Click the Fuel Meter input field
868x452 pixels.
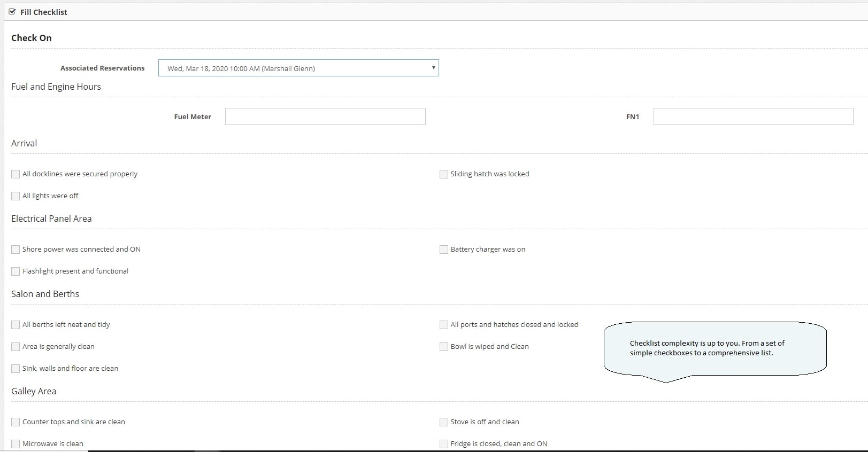pos(325,116)
